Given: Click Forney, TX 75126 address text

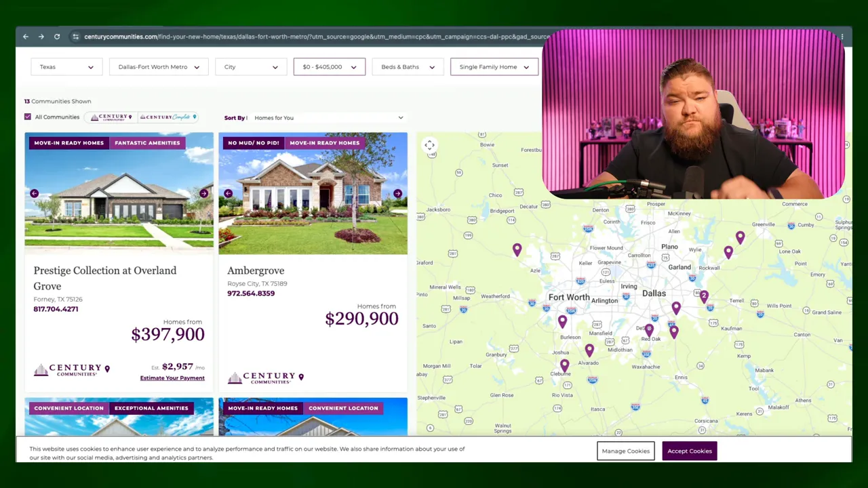Looking at the screenshot, I should (58, 299).
